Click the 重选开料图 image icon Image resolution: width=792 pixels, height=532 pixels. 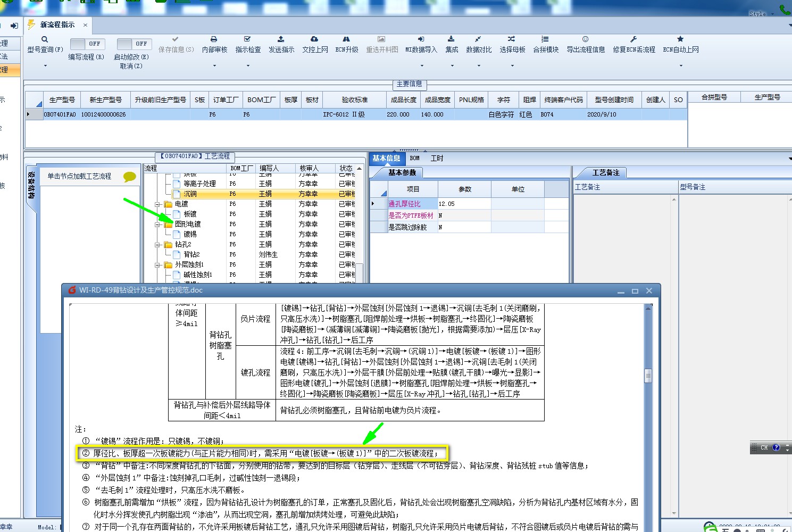tap(381, 39)
